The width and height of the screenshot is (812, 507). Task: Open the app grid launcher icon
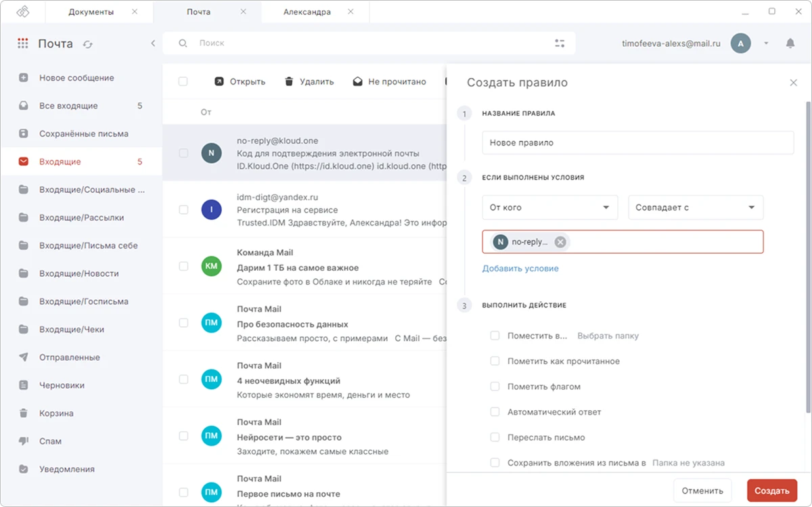23,43
